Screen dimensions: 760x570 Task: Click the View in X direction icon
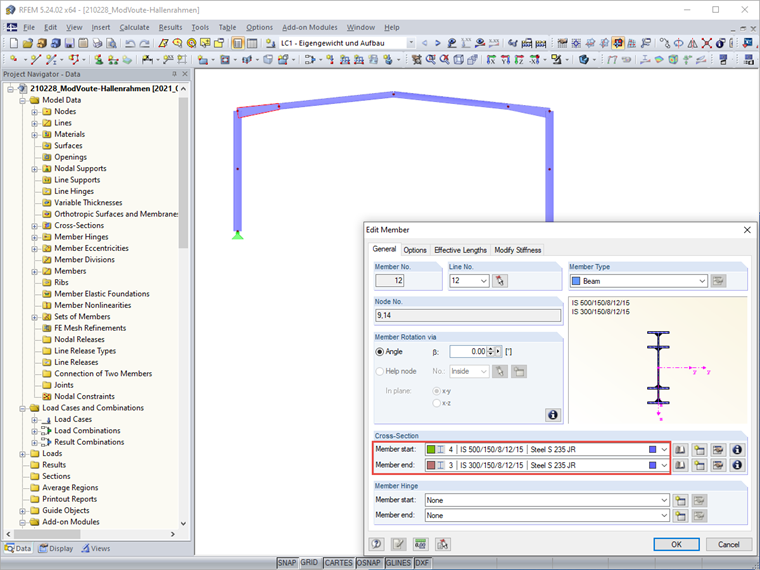point(491,60)
